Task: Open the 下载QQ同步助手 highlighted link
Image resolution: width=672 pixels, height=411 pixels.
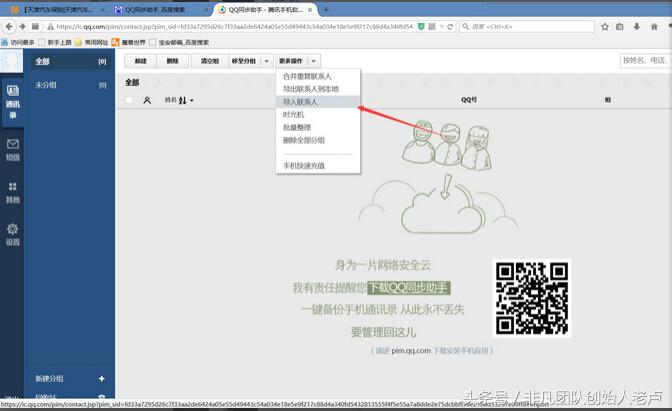Action: click(x=408, y=287)
